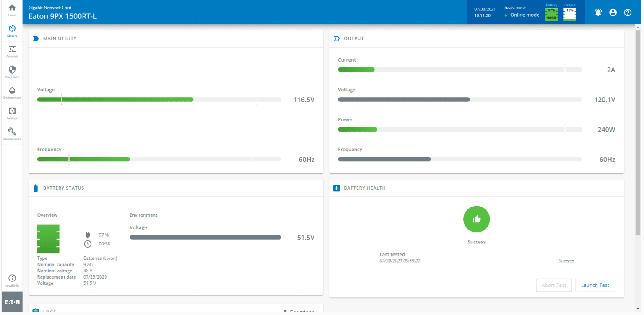Click the Launch Test button
Image resolution: width=644 pixels, height=315 pixels.
click(595, 285)
